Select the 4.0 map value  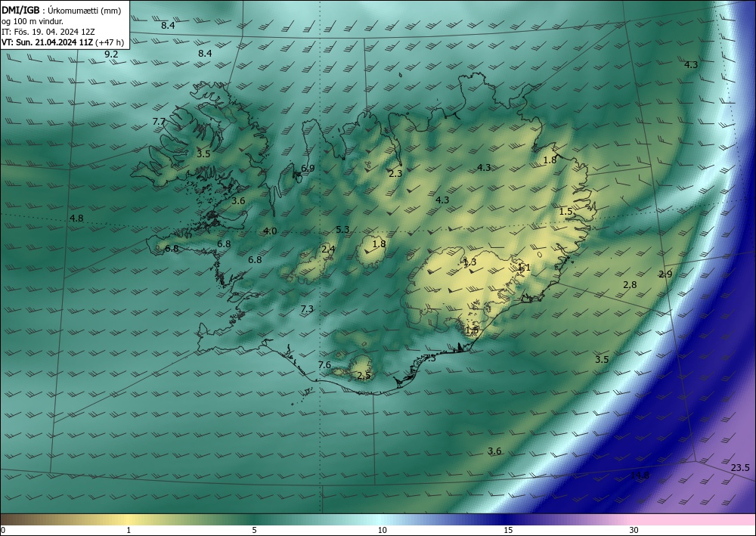click(x=270, y=231)
